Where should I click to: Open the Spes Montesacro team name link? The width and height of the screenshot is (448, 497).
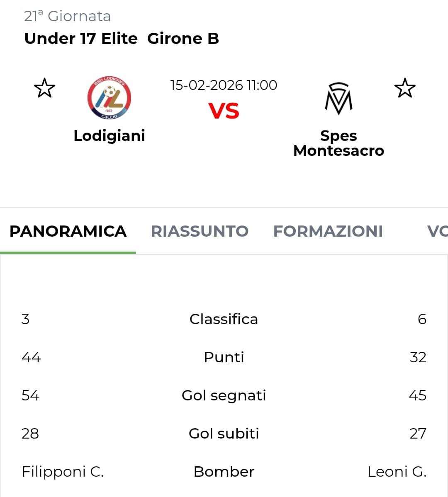338,143
